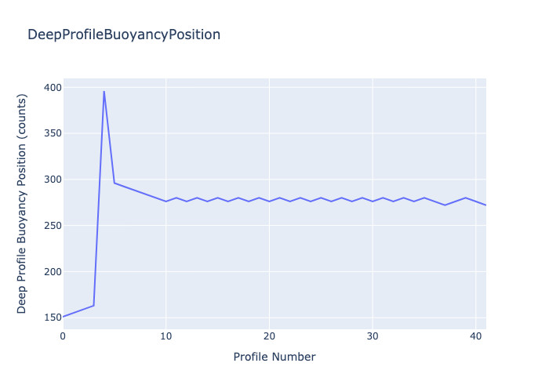Click the x-axis tick label 40
549x392 pixels.
click(x=475, y=336)
